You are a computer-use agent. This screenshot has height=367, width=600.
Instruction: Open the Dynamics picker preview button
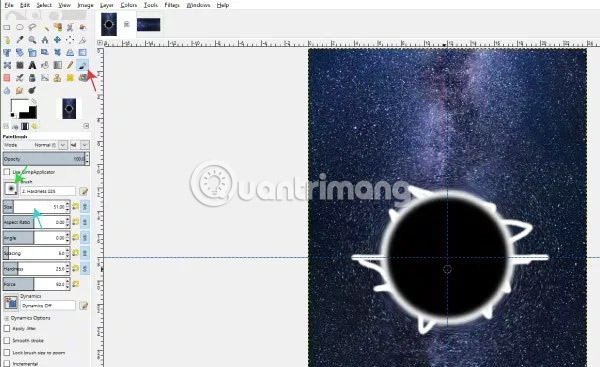click(11, 302)
